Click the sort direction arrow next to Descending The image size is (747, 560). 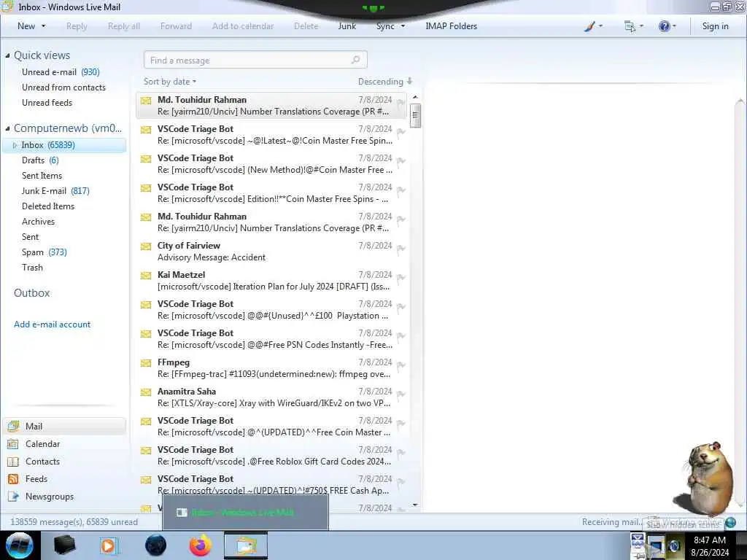coord(409,82)
